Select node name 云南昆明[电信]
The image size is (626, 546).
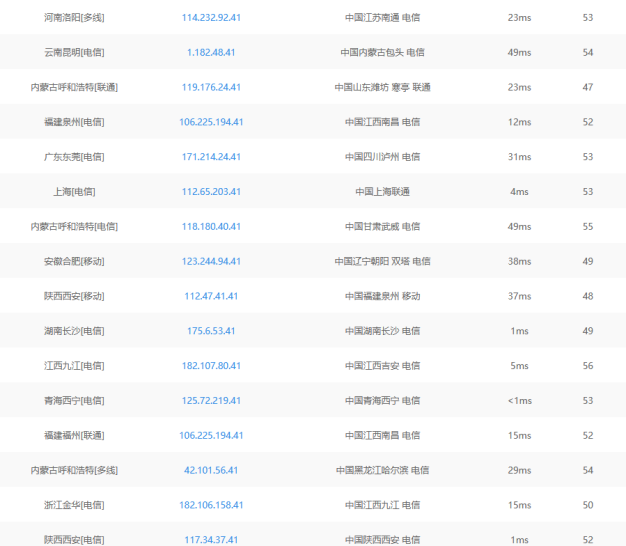(74, 52)
